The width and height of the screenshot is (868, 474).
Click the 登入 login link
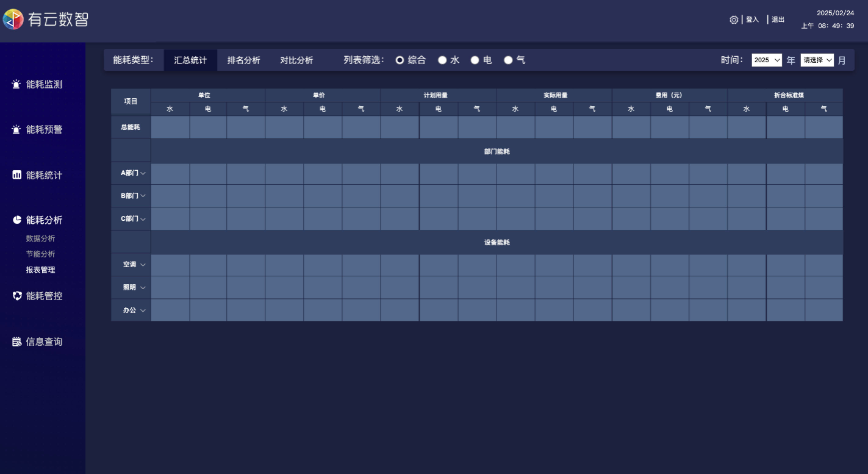[752, 20]
